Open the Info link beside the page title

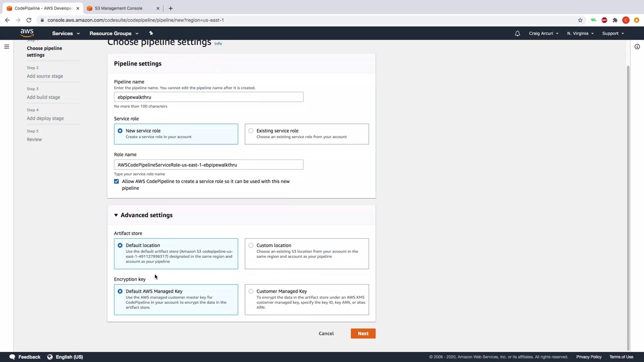point(218,44)
